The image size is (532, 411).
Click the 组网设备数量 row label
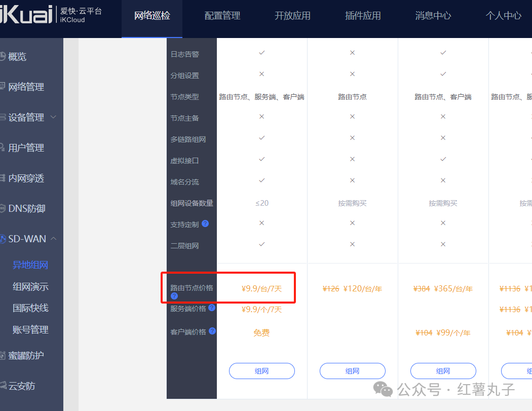pyautogui.click(x=192, y=203)
